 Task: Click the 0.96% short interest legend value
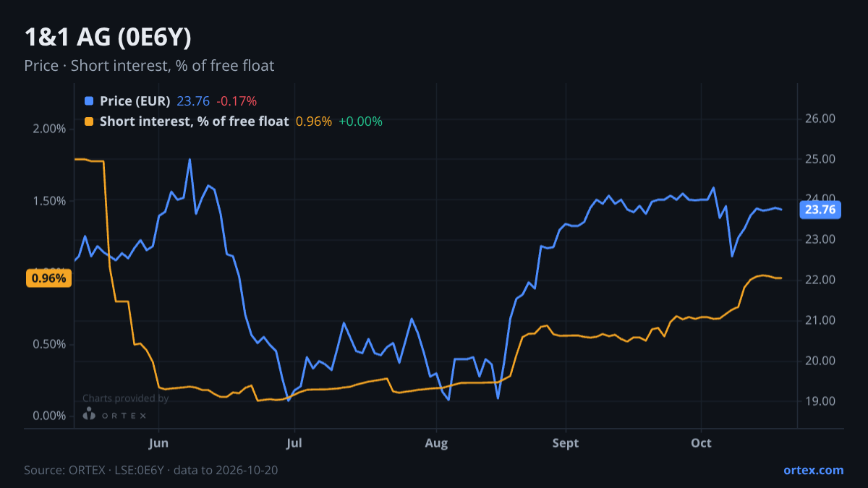[x=314, y=121]
